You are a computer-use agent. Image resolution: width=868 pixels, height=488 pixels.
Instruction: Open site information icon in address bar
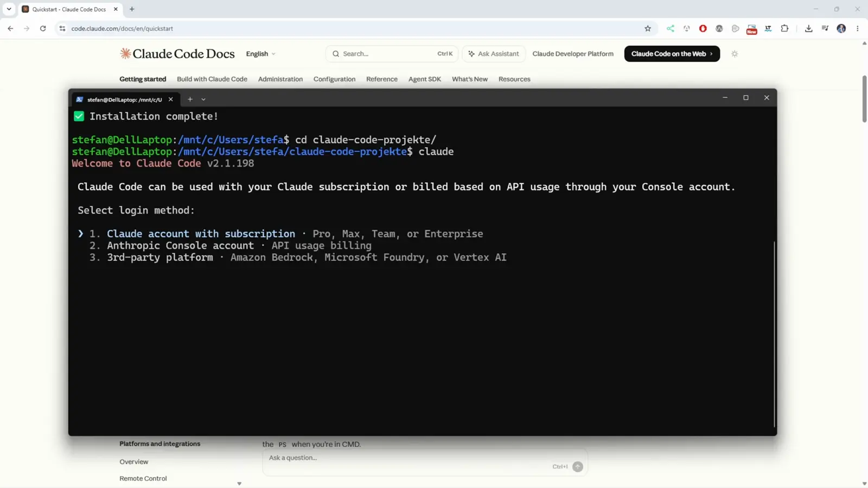(62, 28)
